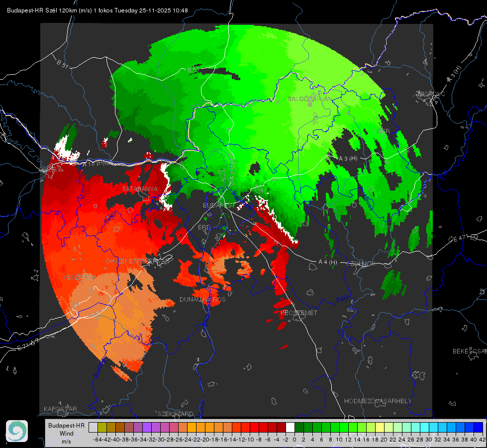Click the gray swatch left of -64
The image size is (487, 448).
[93, 428]
